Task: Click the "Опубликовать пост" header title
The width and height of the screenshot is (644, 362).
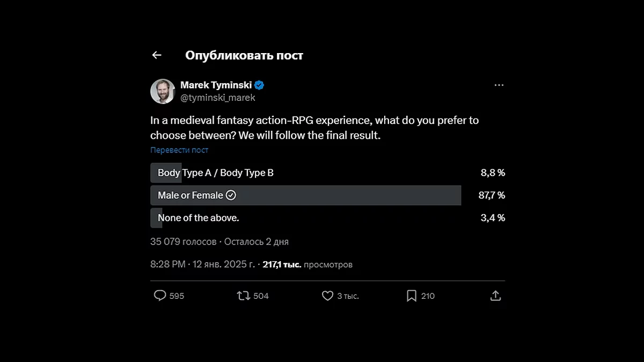Action: pyautogui.click(x=244, y=55)
